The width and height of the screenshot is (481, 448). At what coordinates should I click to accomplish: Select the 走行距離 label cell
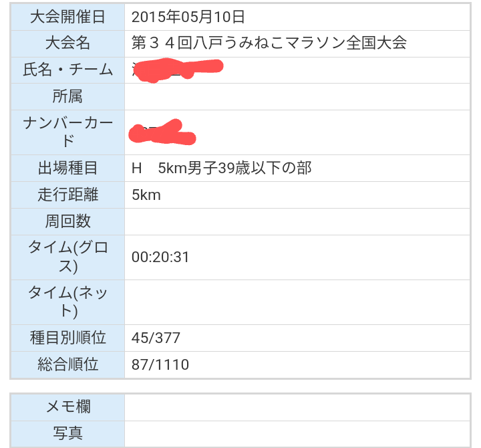click(x=67, y=195)
